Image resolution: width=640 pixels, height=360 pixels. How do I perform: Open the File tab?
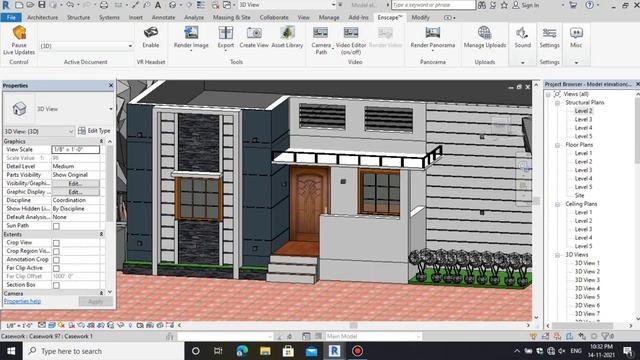tap(11, 18)
